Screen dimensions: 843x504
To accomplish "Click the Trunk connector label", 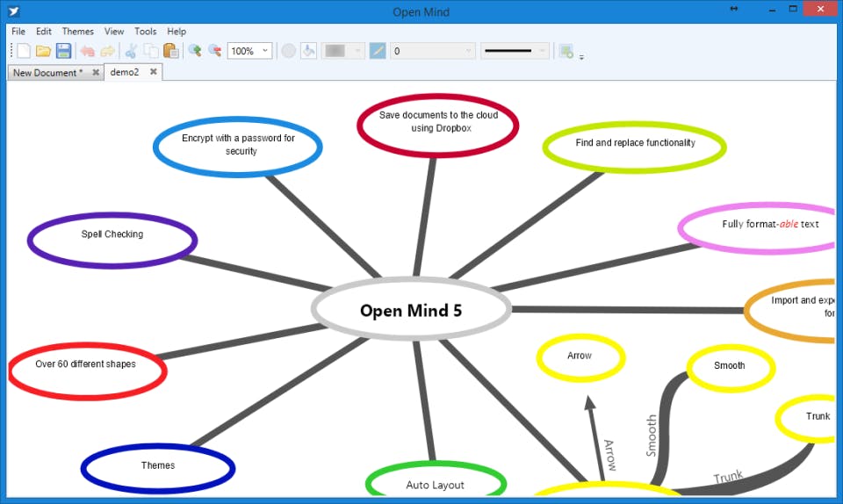I will tap(729, 476).
